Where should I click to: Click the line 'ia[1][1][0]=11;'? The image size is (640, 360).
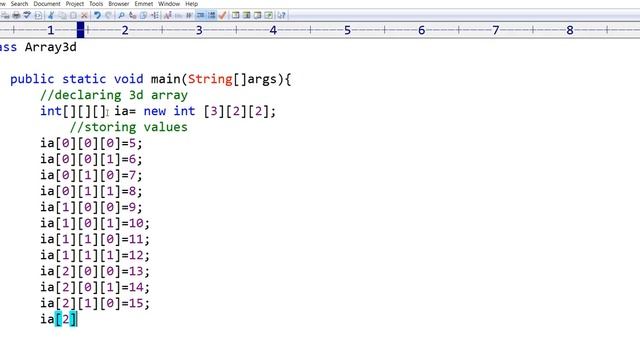click(x=95, y=239)
